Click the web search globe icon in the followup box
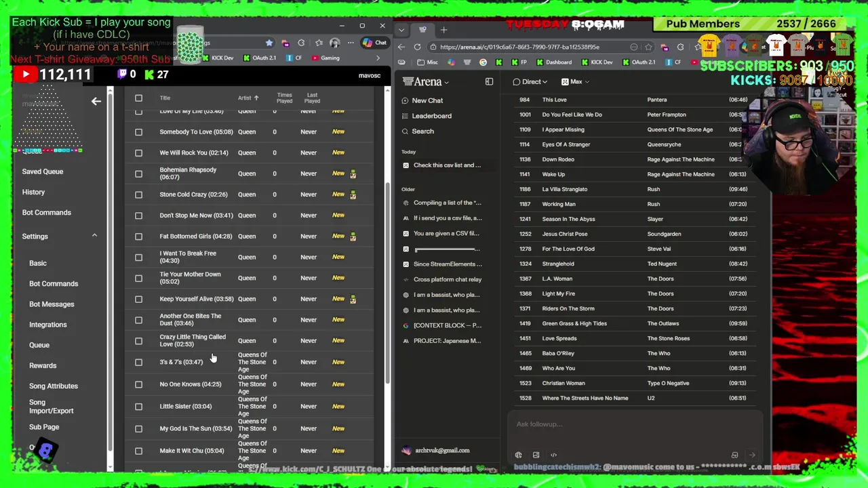868x488 pixels. coord(518,455)
